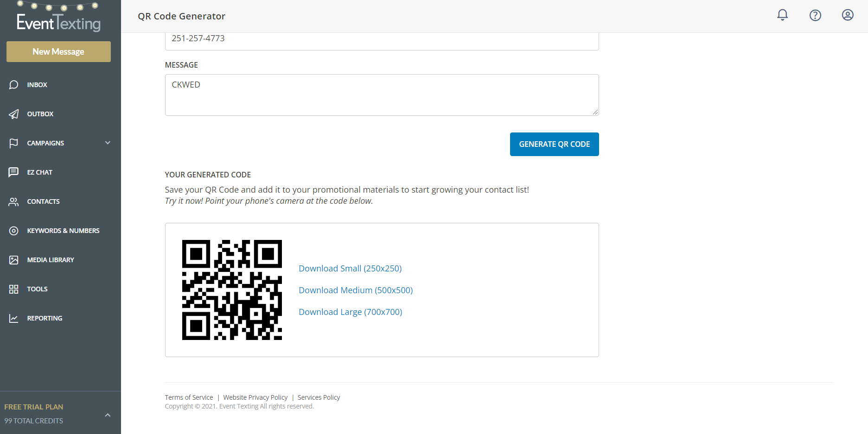Click the message box resize handle

click(595, 112)
